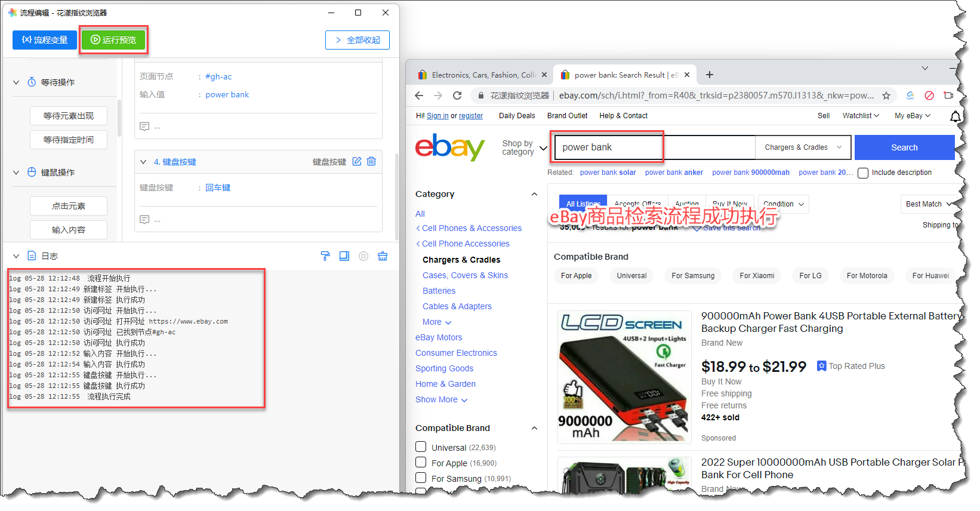Open the 900000mAh power bank product thumbnail
This screenshot has height=511, width=980.
click(x=624, y=377)
